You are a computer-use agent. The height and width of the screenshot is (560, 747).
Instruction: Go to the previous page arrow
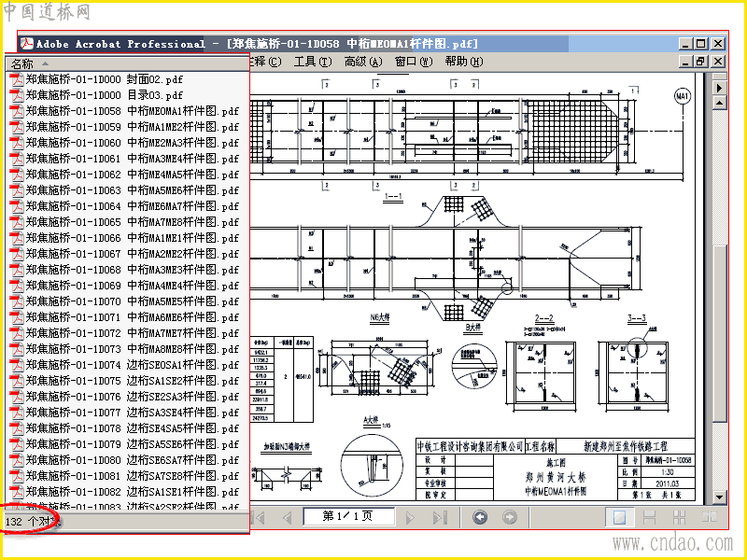click(x=288, y=517)
